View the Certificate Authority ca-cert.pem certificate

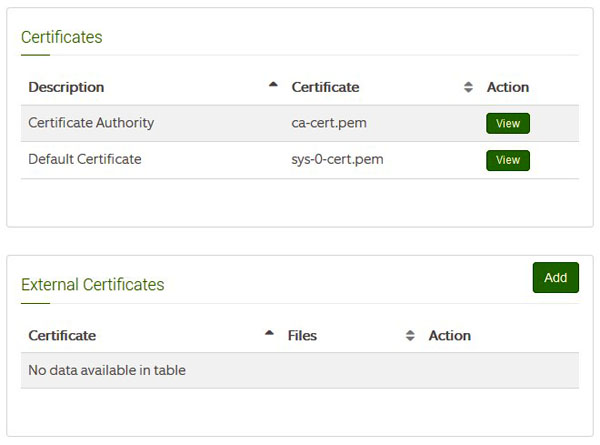click(x=508, y=123)
